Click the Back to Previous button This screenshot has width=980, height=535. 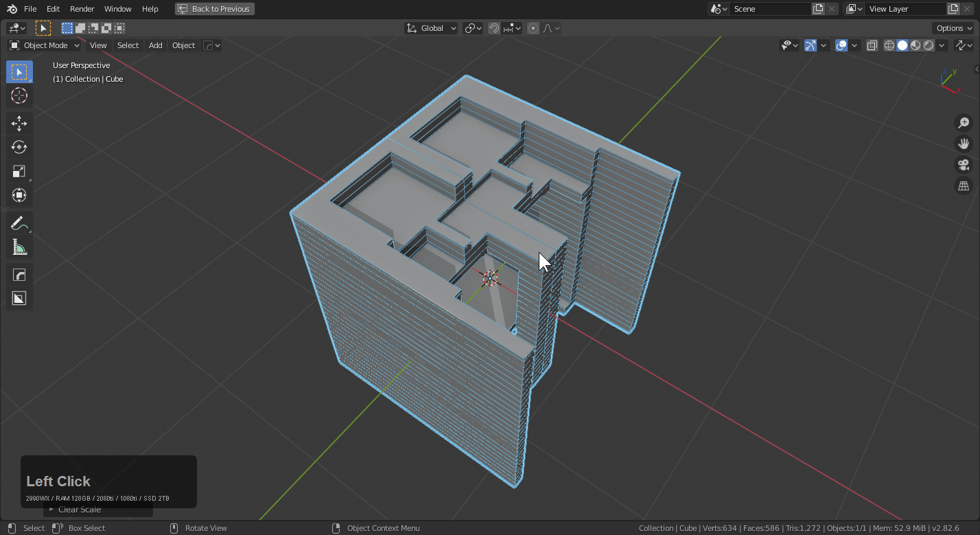(x=214, y=9)
